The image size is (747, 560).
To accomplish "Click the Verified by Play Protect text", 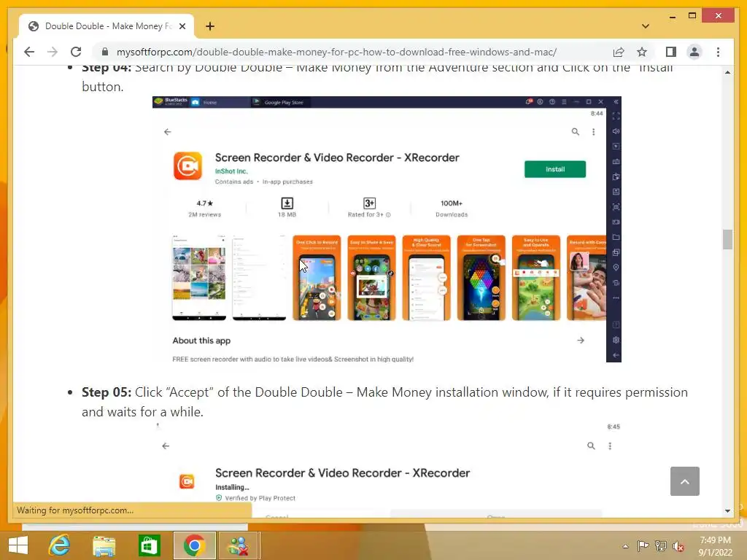I will coord(260,498).
